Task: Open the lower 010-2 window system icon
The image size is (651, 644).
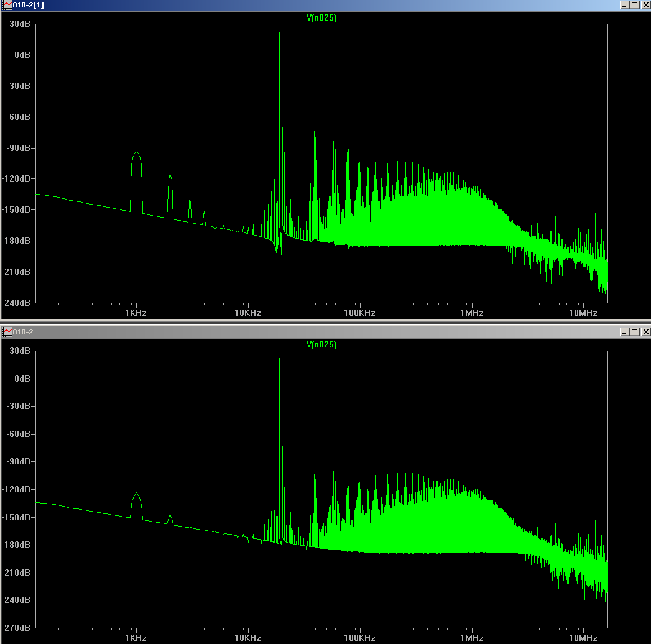Action: 7,331
